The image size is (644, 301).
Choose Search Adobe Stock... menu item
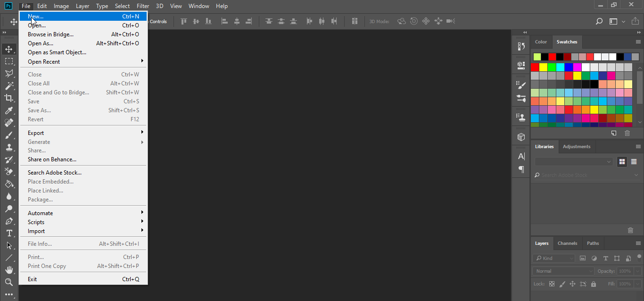click(x=83, y=173)
